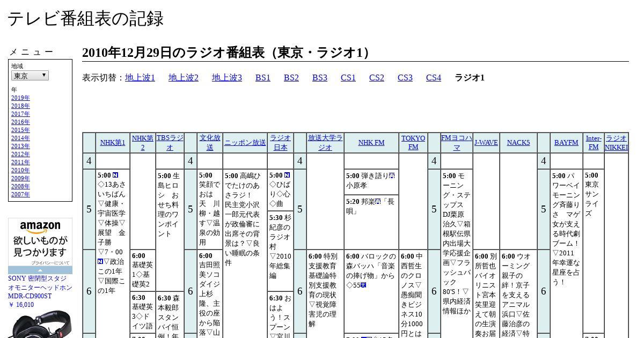Select the 5:30 杉紀彦のラジオ村 program cell
644x338 pixels.
[280, 251]
